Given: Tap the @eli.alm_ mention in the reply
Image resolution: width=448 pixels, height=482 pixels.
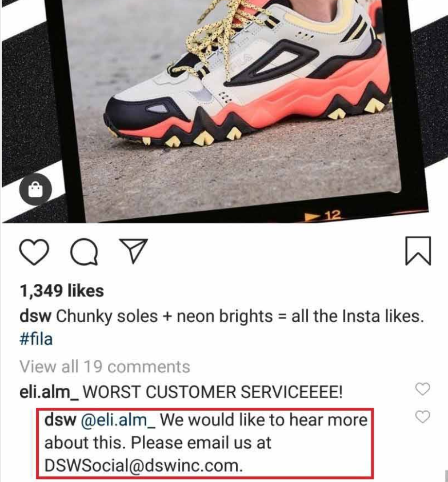Looking at the screenshot, I should point(118,420).
